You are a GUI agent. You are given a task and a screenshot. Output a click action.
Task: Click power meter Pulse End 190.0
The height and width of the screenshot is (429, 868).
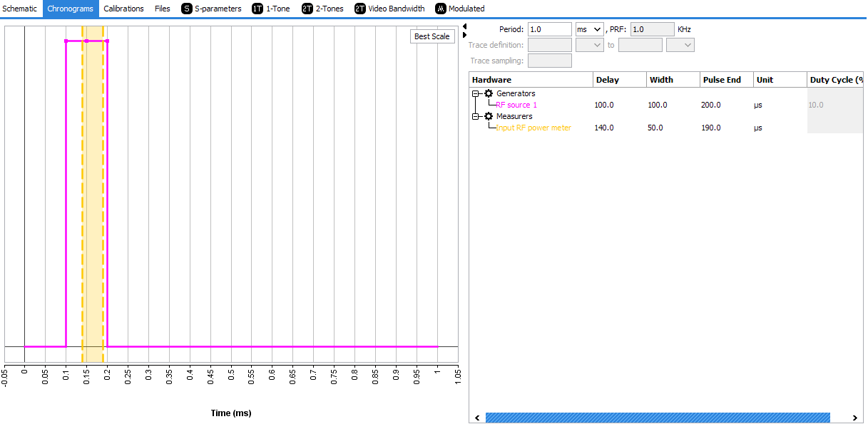pos(727,128)
